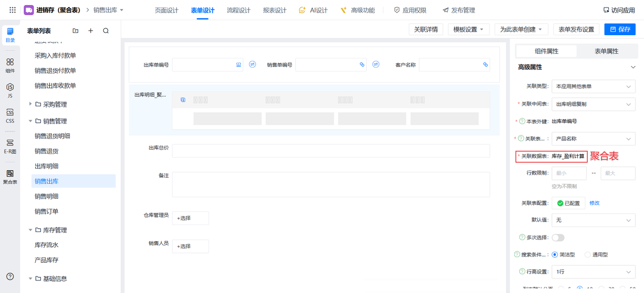Collapse the 销售管理 folder
The height and width of the screenshot is (293, 644).
pos(31,121)
